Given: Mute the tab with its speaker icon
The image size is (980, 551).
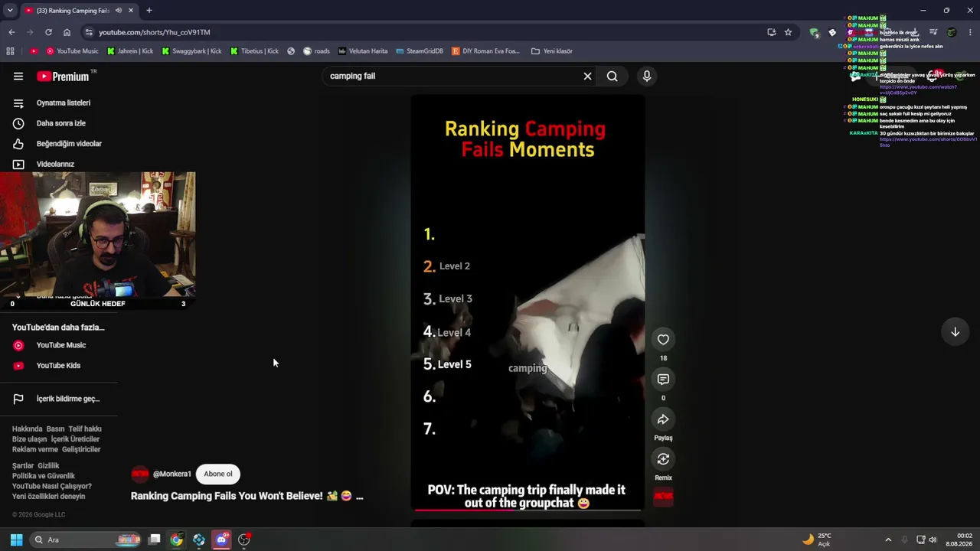Looking at the screenshot, I should 118,11.
